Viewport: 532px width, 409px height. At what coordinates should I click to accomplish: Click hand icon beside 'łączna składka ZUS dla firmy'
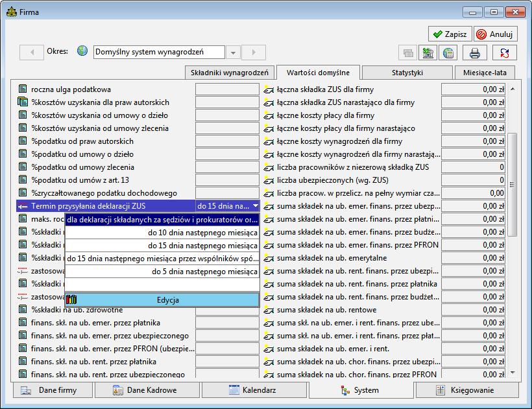pos(269,89)
